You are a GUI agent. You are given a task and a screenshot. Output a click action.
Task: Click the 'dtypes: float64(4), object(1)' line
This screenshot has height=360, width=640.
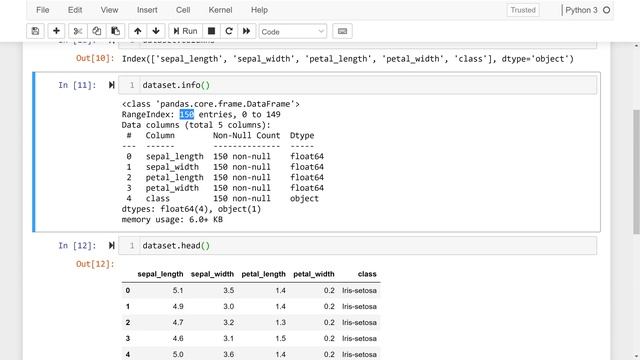pos(191,209)
